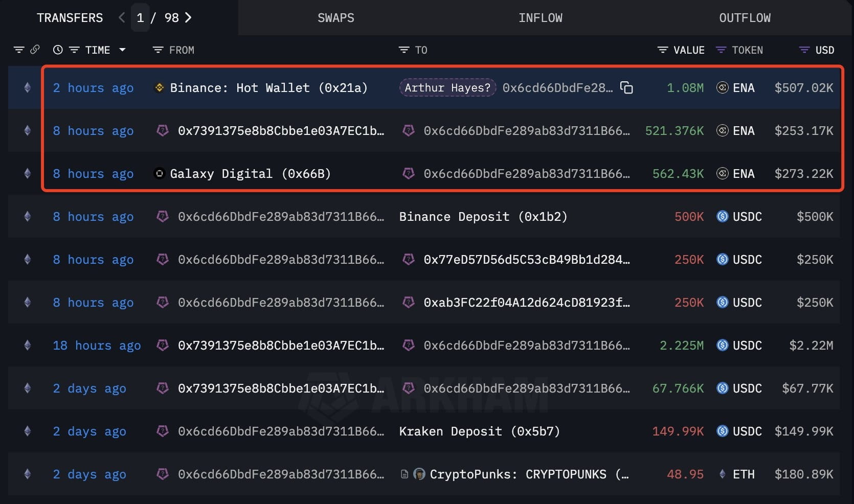This screenshot has width=854, height=504.
Task: Select the 562.43K value cell
Action: point(678,174)
